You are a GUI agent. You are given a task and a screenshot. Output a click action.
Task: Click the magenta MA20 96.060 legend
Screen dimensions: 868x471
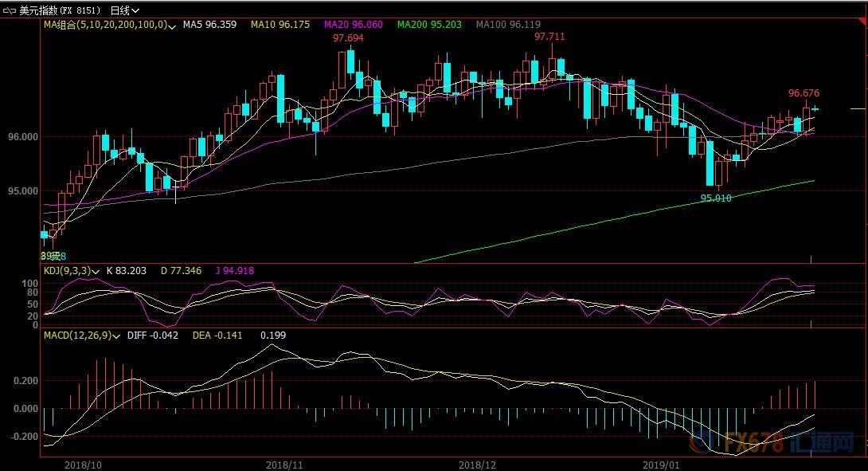[x=354, y=25]
